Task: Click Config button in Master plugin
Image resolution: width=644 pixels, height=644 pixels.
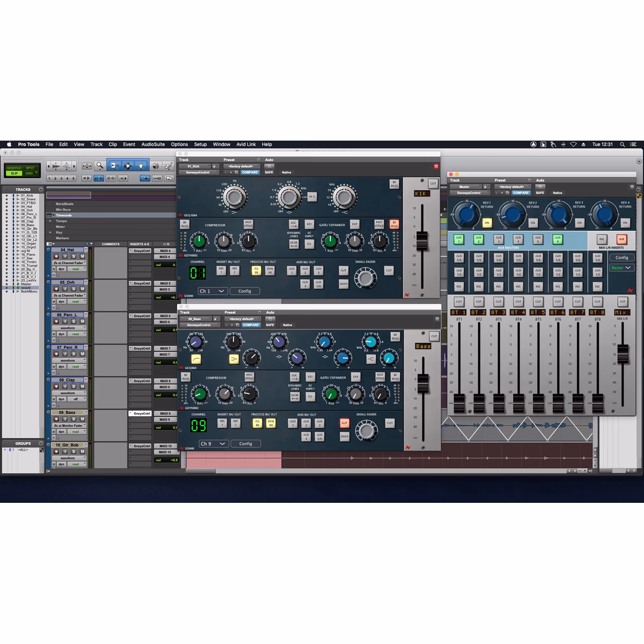Action: click(621, 258)
